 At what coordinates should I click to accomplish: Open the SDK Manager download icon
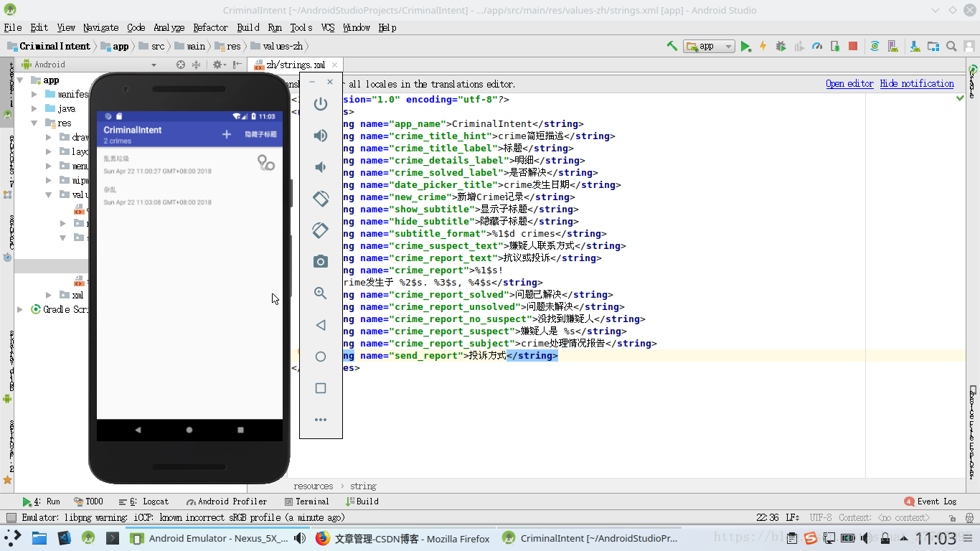915,46
